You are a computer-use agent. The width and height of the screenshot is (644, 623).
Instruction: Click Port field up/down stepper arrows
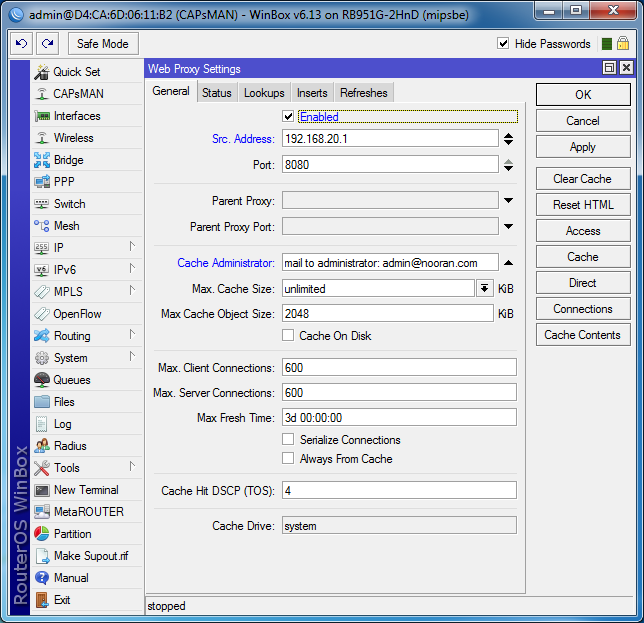pyautogui.click(x=508, y=165)
